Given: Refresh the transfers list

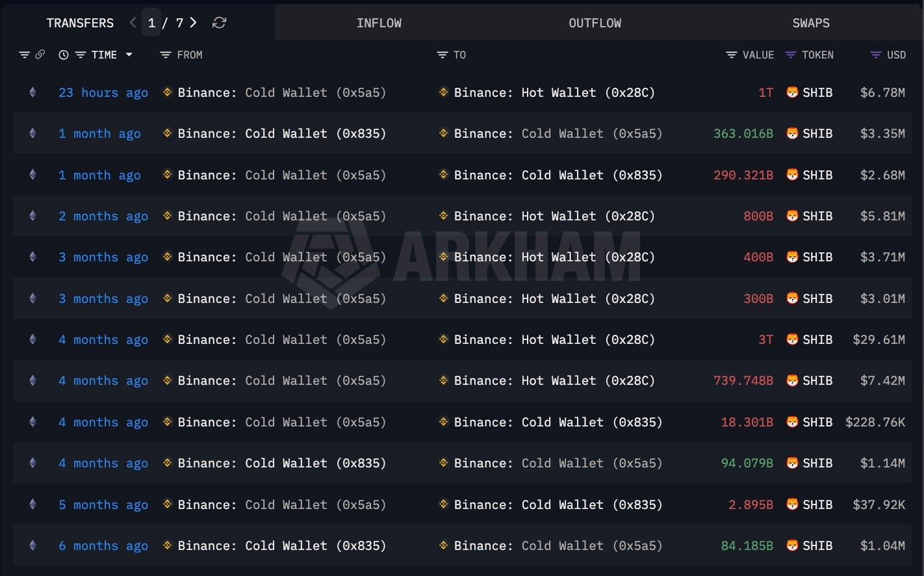Looking at the screenshot, I should point(219,23).
